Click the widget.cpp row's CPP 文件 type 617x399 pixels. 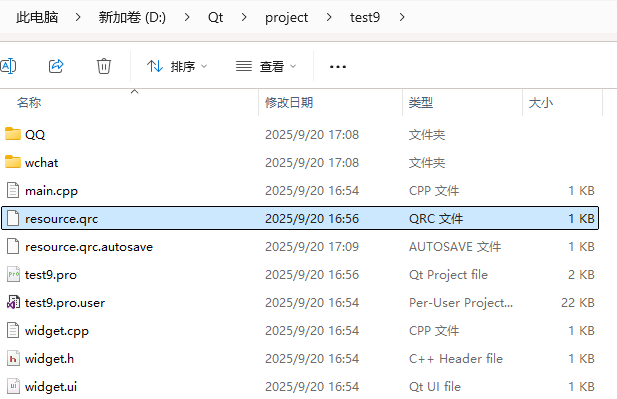434,331
